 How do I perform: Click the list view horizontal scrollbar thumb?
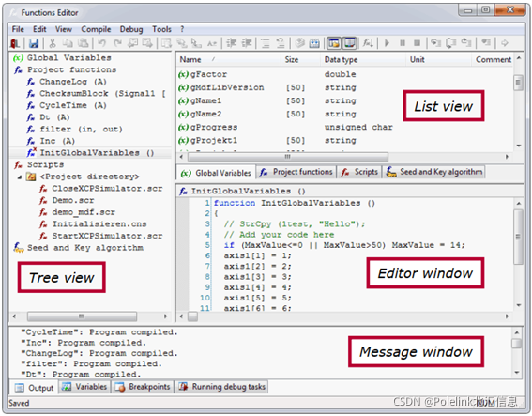[x=288, y=157]
